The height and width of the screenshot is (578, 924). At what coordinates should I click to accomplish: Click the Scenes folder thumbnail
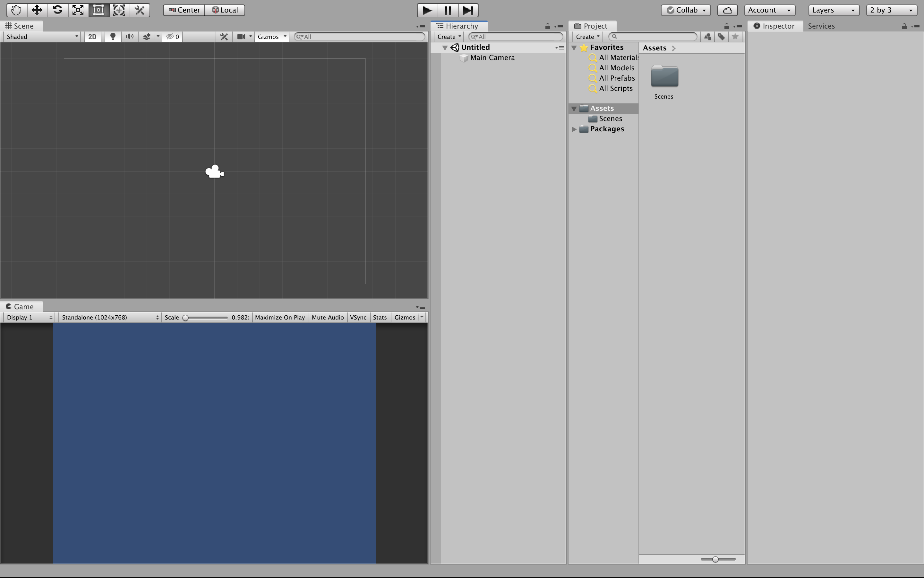coord(664,77)
